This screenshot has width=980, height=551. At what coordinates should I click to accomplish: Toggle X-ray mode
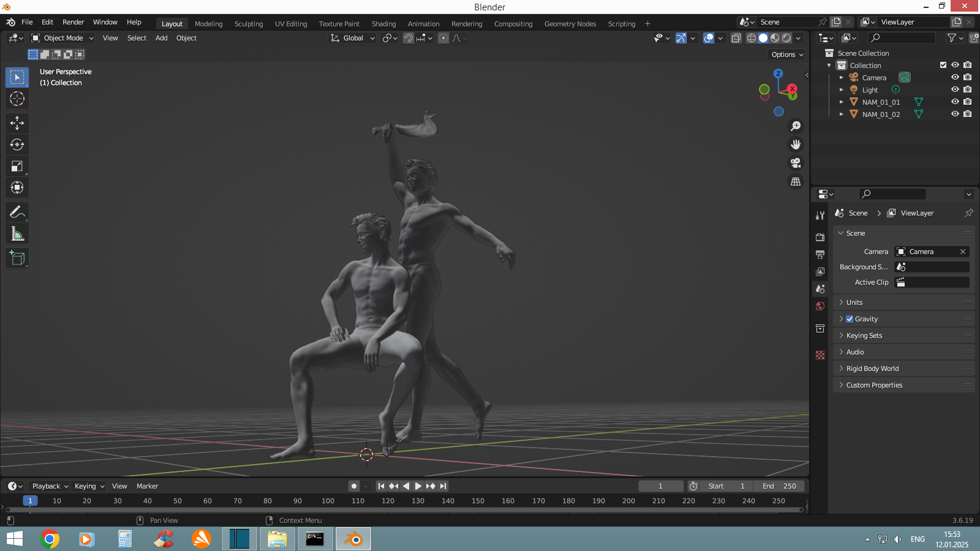(736, 38)
